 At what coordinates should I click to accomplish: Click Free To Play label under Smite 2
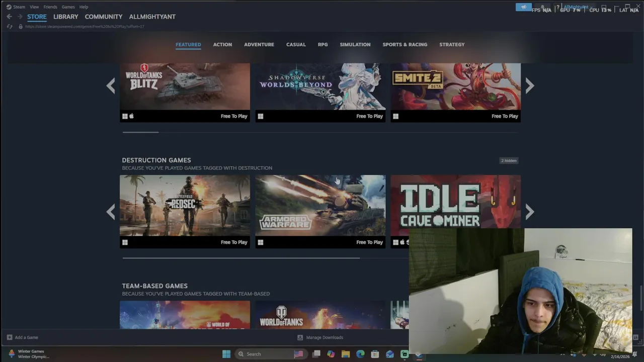[x=505, y=116]
